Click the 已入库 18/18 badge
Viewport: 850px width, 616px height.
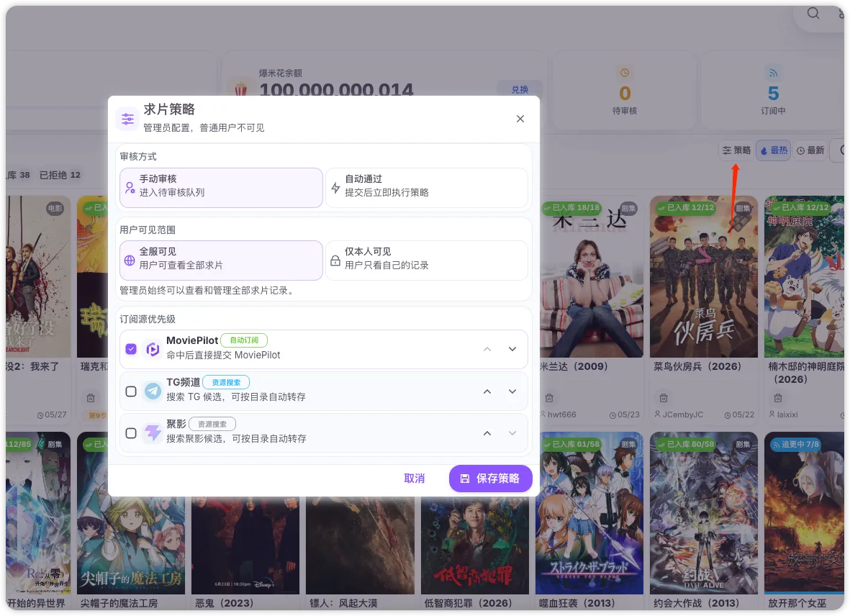[x=571, y=207]
